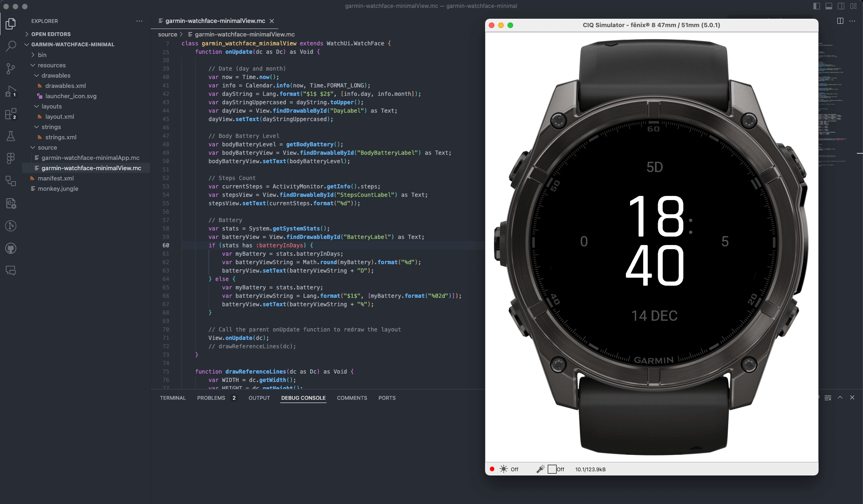Open Run and Debug view
863x504 pixels.
(10, 91)
